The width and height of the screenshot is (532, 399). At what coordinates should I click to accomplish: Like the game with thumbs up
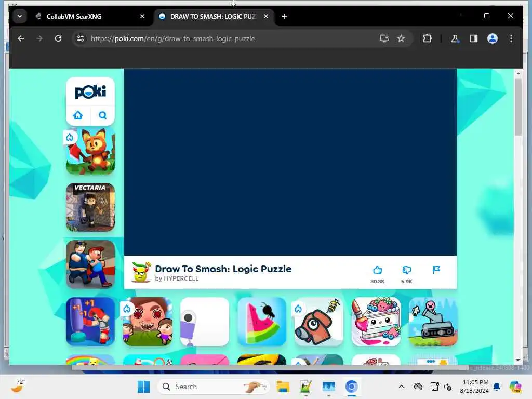pos(377,270)
